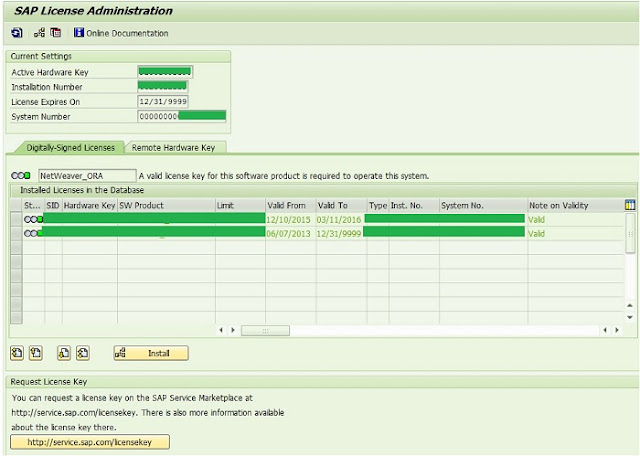Click the System Number field
This screenshot has height=456, width=640.
182,116
